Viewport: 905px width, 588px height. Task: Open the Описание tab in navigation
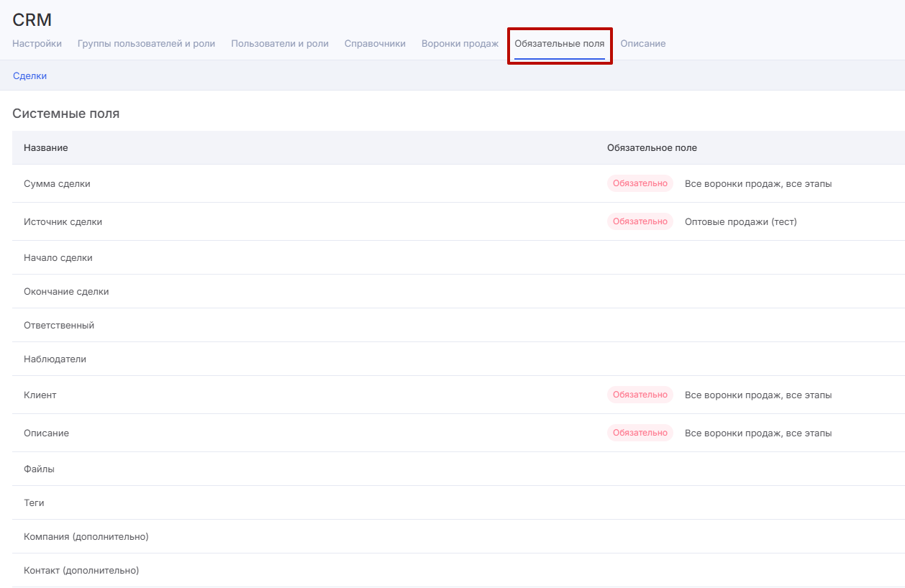642,43
